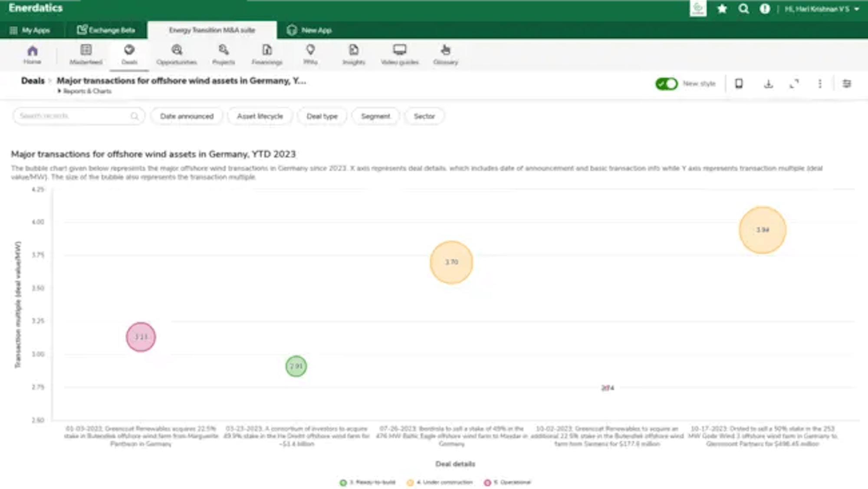Open the Asset lifecycle filter

coord(260,116)
